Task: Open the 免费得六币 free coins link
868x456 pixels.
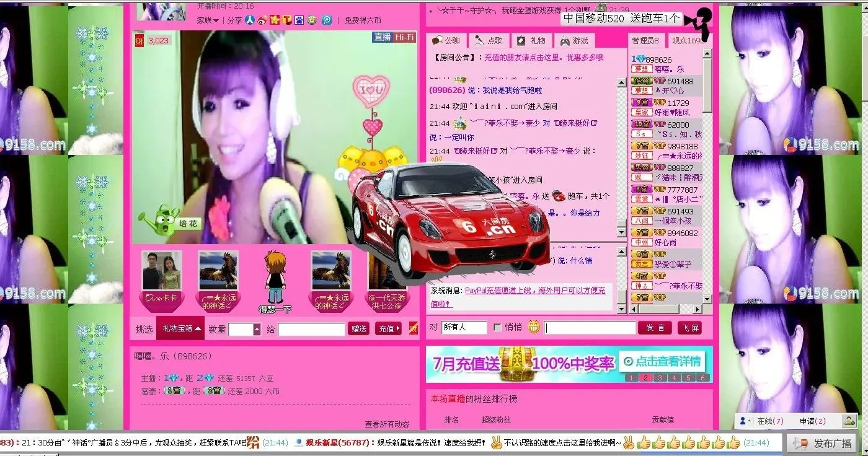Action: pos(363,20)
